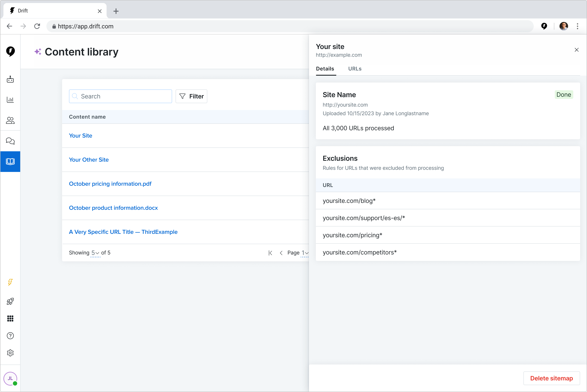The width and height of the screenshot is (587, 392).
Task: Open the contacts people icon in sidebar
Action: pyautogui.click(x=10, y=121)
